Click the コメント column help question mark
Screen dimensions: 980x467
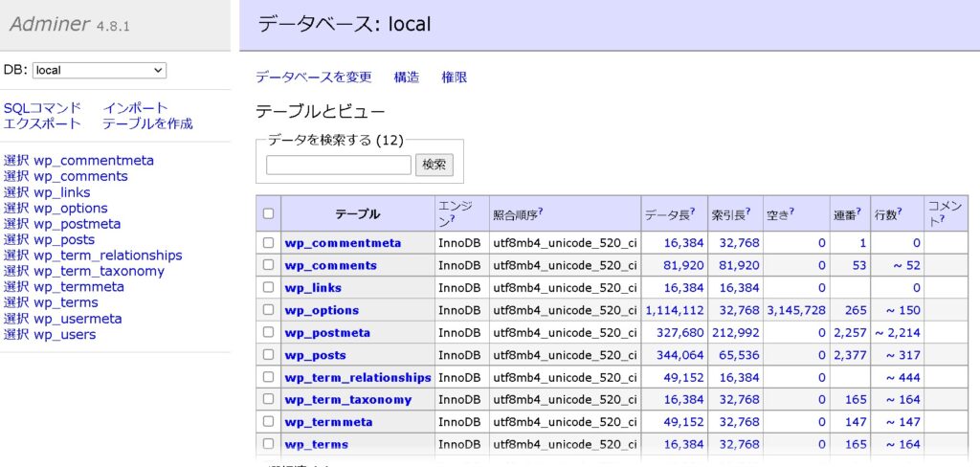click(944, 220)
